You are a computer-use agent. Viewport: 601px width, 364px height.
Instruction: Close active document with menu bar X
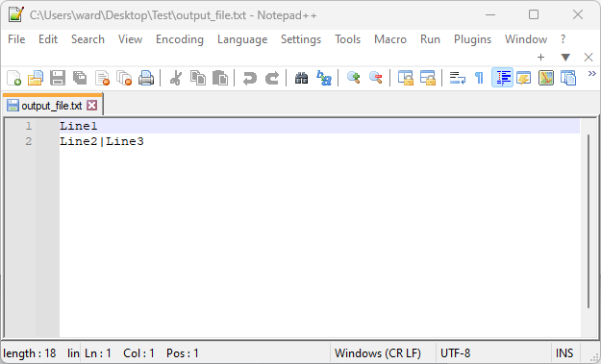588,58
